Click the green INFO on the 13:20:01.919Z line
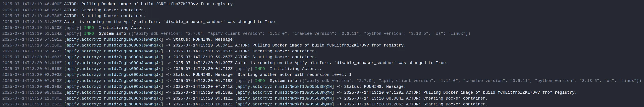Screen dimensions: 644x107 260,69
